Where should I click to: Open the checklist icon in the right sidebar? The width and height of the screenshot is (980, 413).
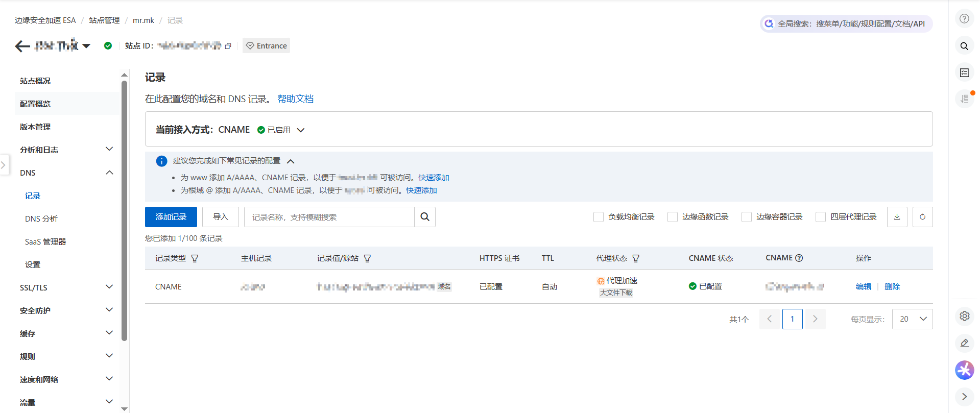click(964, 73)
